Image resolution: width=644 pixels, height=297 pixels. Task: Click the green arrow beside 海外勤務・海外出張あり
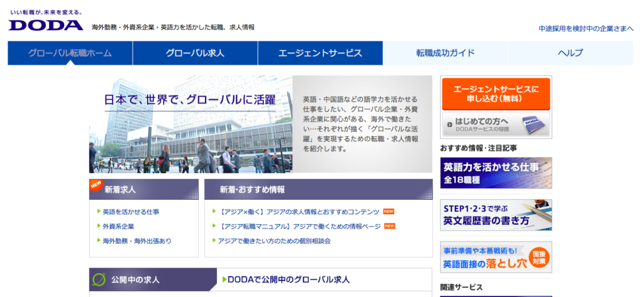pyautogui.click(x=99, y=240)
